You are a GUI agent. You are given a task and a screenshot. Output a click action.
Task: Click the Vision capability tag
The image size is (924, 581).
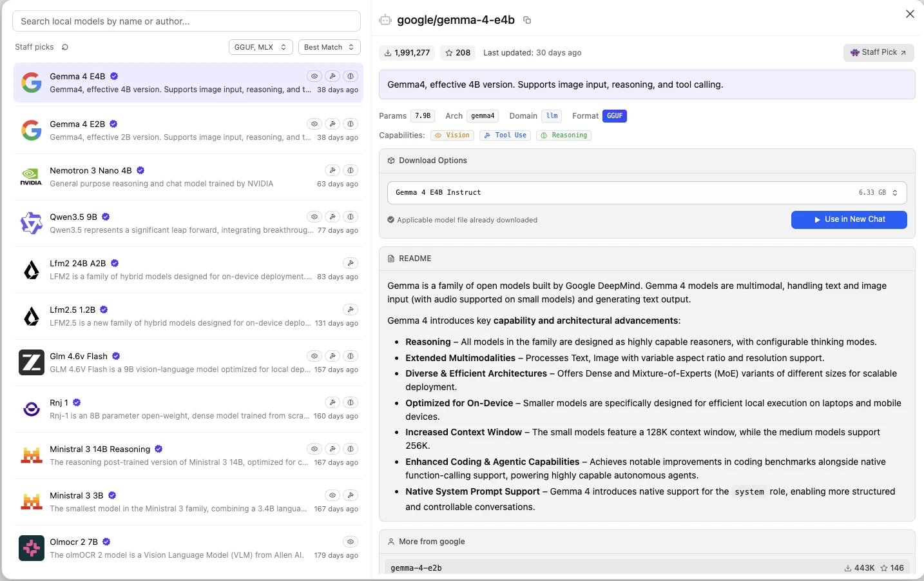point(452,135)
